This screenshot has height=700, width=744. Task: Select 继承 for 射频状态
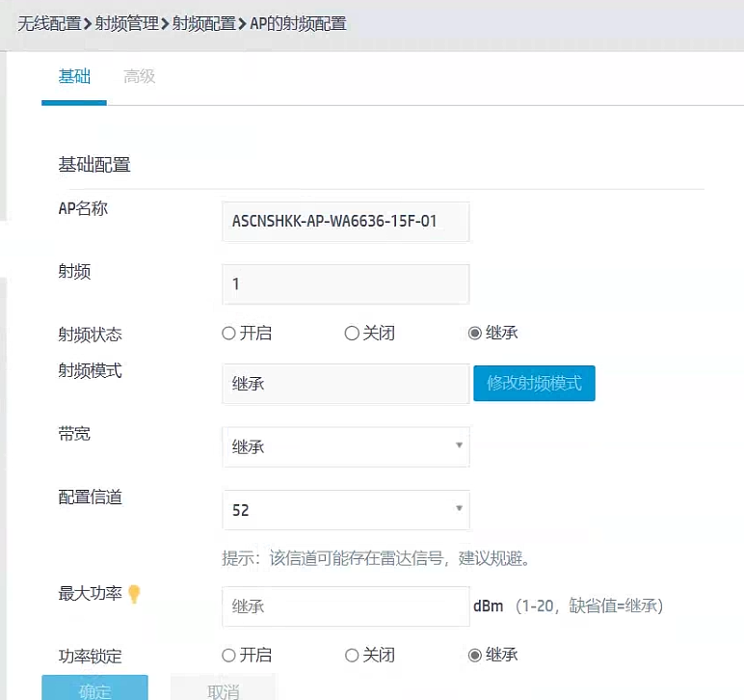[475, 334]
